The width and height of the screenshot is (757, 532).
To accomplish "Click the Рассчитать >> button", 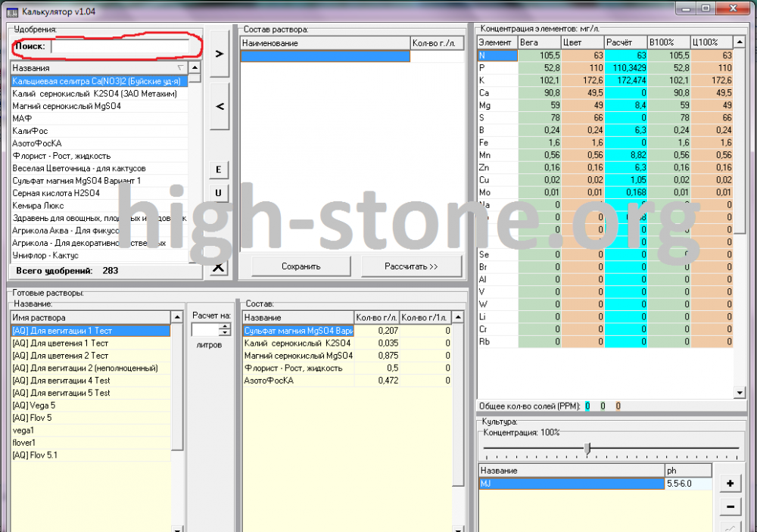I will [411, 266].
